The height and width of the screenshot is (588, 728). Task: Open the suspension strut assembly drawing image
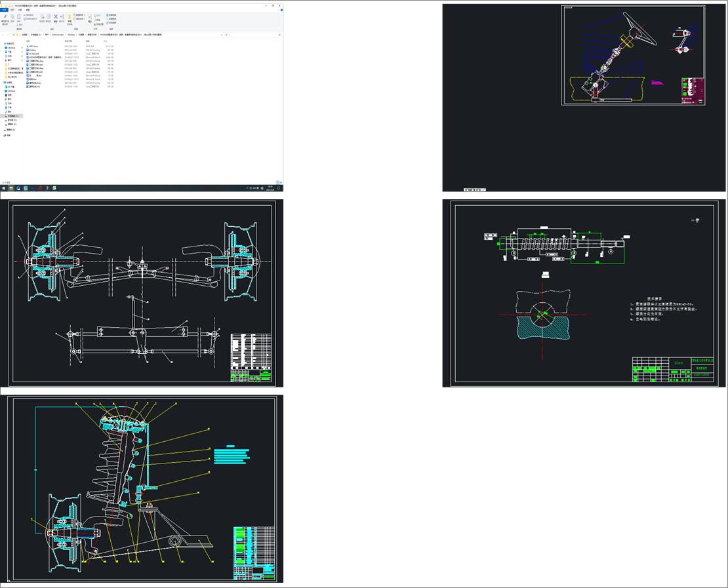point(142,489)
